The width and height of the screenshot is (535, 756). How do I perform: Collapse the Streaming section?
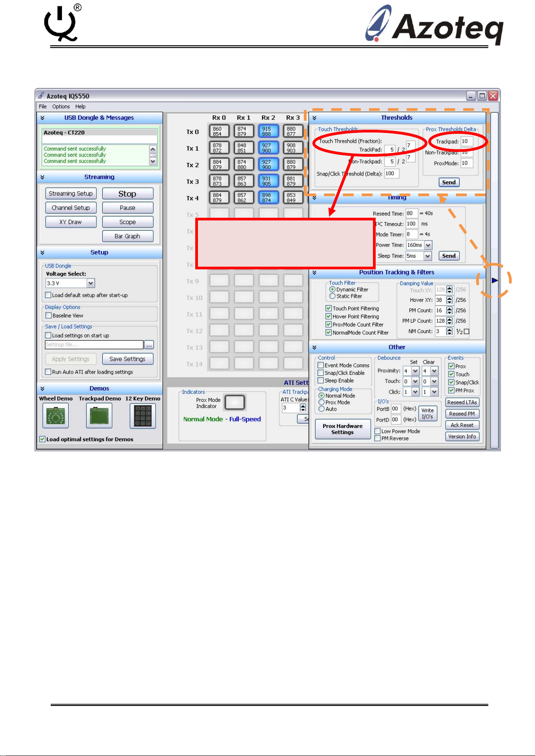tap(42, 177)
